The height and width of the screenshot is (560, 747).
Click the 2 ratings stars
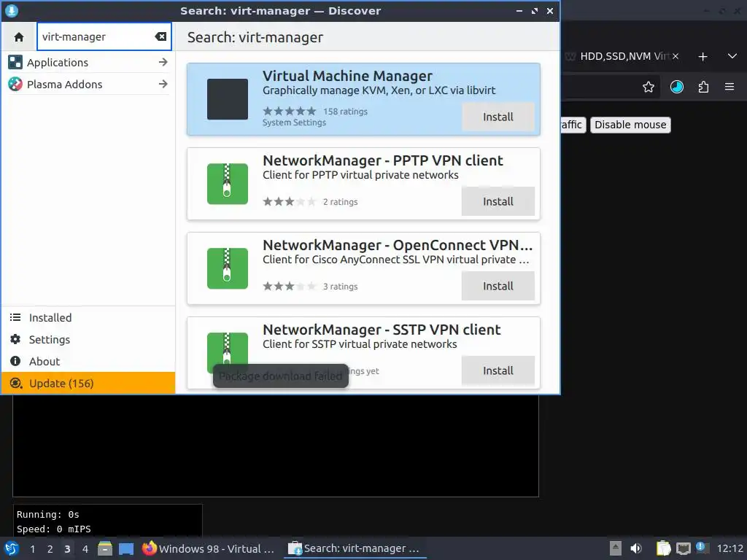pos(289,202)
